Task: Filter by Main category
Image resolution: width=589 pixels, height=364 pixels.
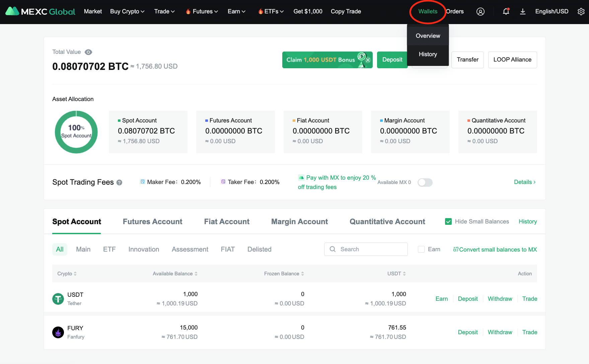Action: pos(83,249)
